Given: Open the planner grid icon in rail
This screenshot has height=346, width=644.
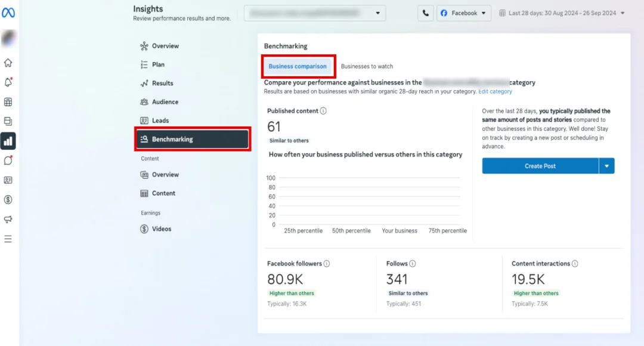Looking at the screenshot, I should click(x=8, y=102).
